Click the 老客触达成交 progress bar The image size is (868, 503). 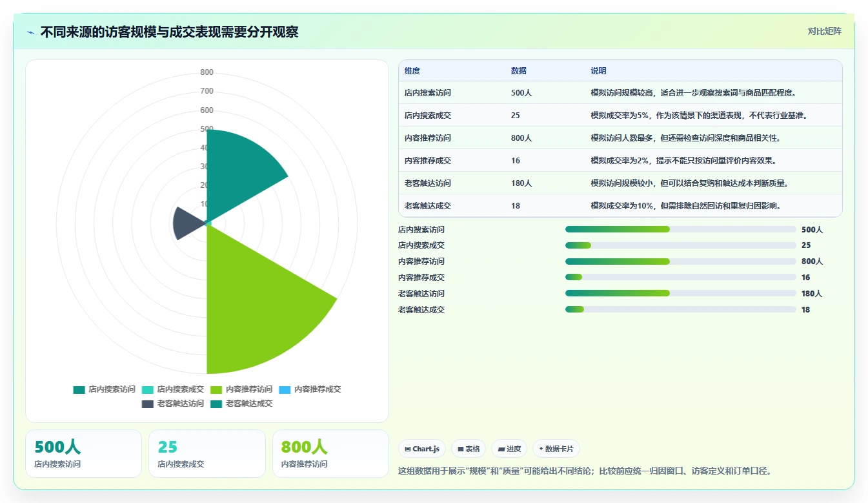(x=680, y=309)
